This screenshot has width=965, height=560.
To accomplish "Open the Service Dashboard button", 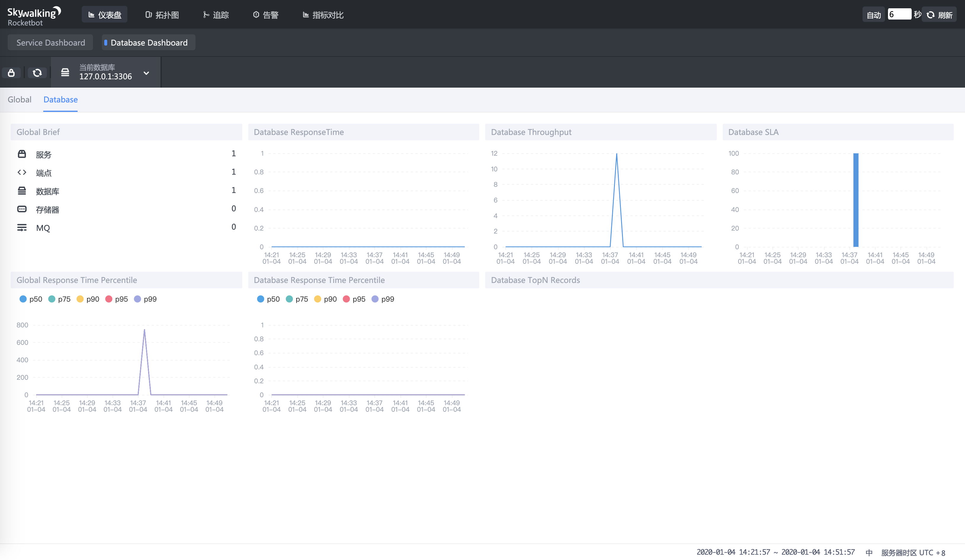I will [51, 43].
